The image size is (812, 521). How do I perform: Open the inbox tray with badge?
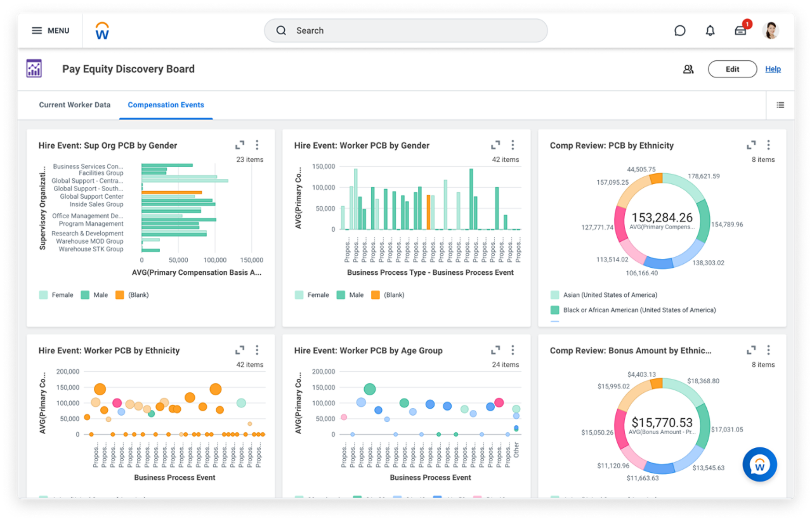tap(740, 30)
